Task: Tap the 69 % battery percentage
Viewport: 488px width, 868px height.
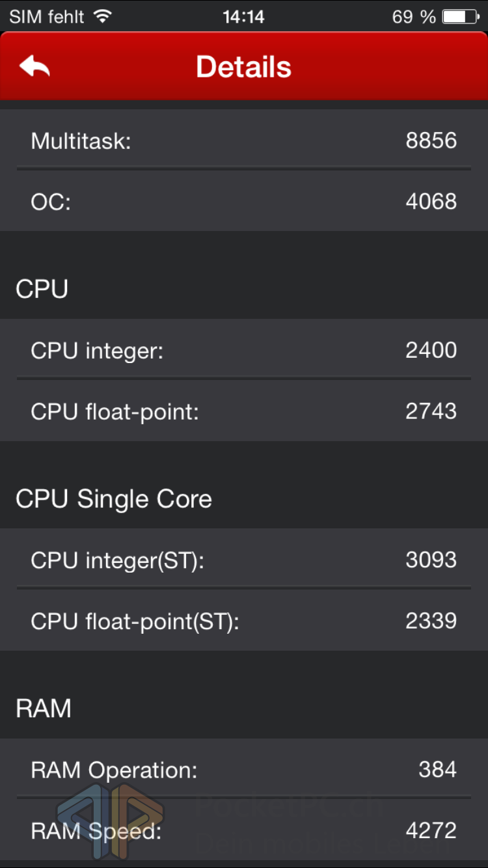Action: pyautogui.click(x=414, y=16)
